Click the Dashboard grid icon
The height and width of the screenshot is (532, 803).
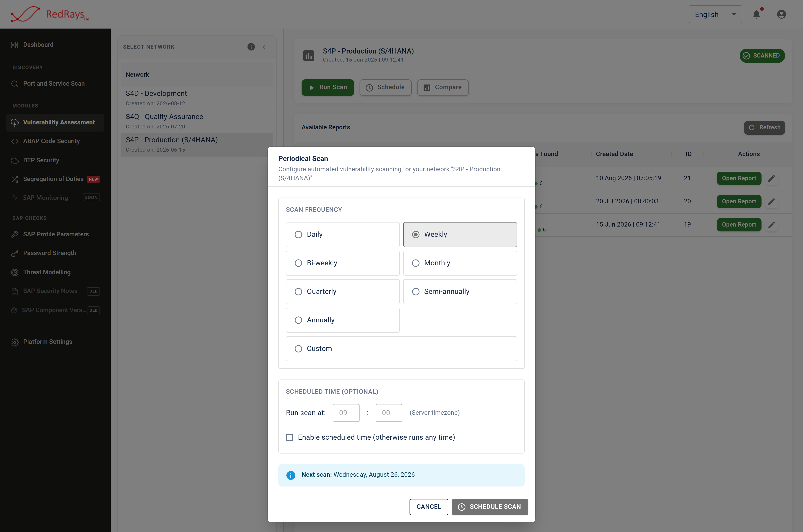[x=14, y=45]
